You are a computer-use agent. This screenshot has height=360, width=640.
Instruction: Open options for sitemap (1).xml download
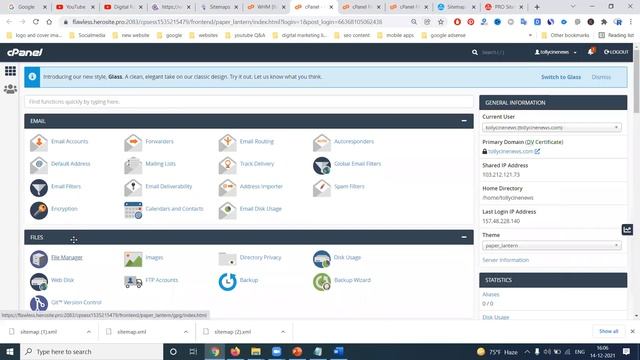click(x=89, y=332)
